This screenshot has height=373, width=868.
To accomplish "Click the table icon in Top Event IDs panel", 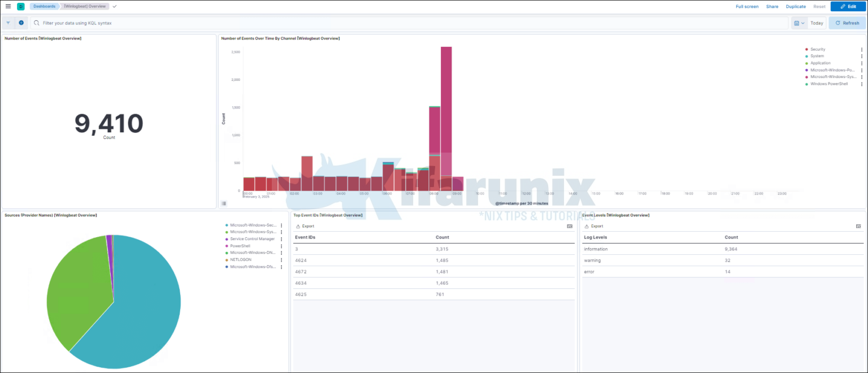I will click(x=570, y=226).
